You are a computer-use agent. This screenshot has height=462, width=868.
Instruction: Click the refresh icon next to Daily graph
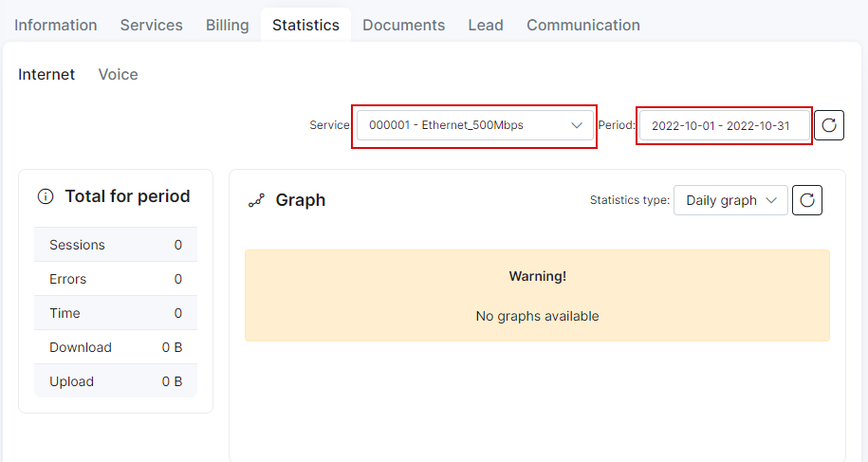807,200
